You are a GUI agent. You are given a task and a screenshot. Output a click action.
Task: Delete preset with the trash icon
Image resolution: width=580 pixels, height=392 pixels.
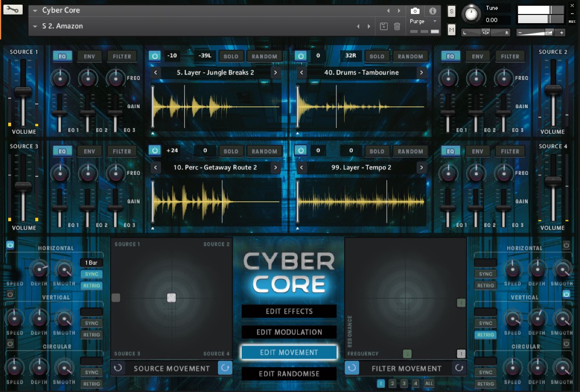(x=397, y=26)
